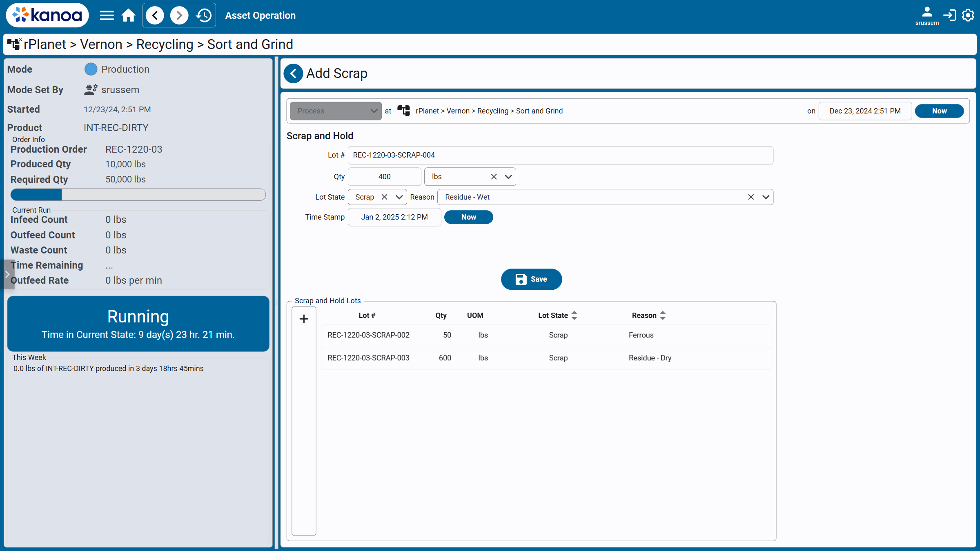Click Now button beside Dec 23 date
Viewport: 980px width, 551px height.
coord(939,111)
